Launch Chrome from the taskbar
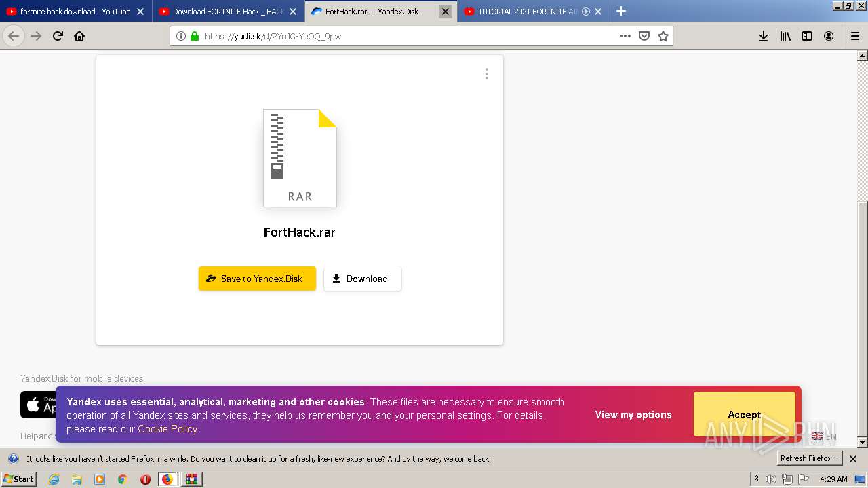Screen dimensions: 868x488 [x=123, y=479]
